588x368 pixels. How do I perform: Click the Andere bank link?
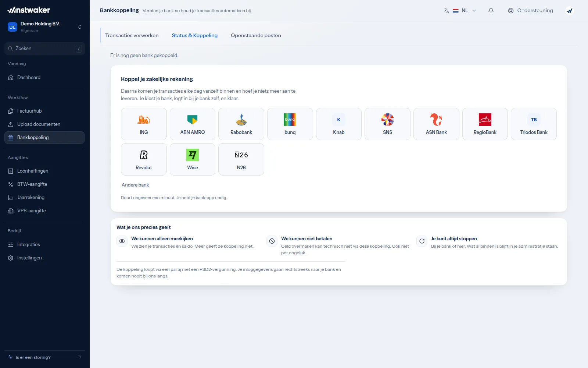click(135, 185)
